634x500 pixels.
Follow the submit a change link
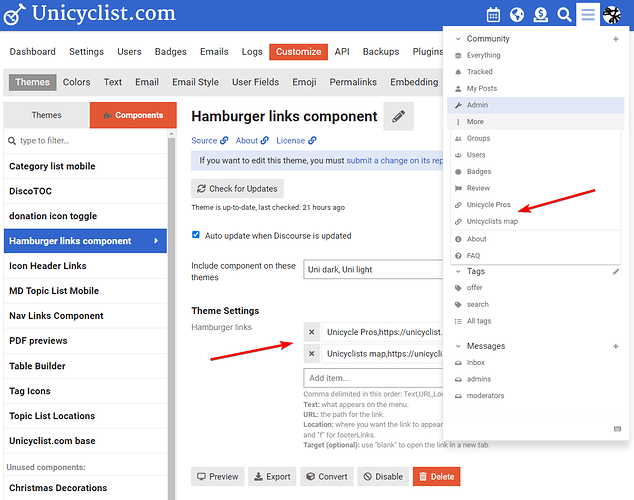[x=395, y=160]
